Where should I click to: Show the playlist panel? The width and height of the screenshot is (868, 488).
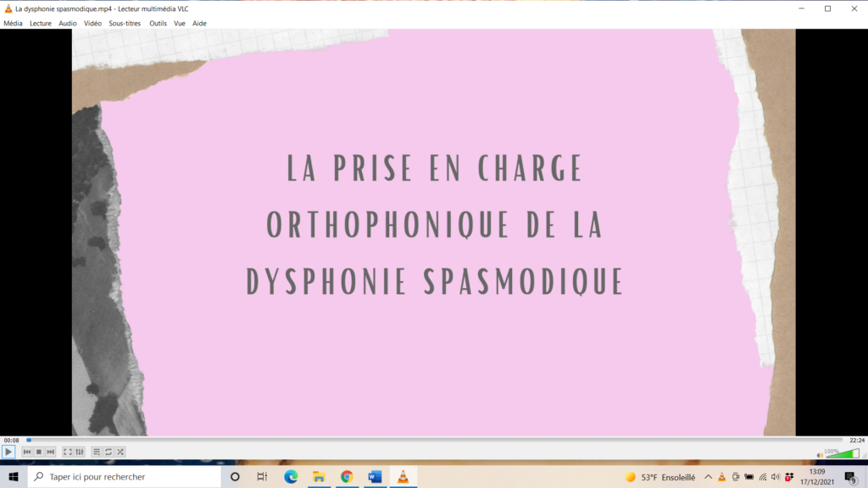[97, 452]
